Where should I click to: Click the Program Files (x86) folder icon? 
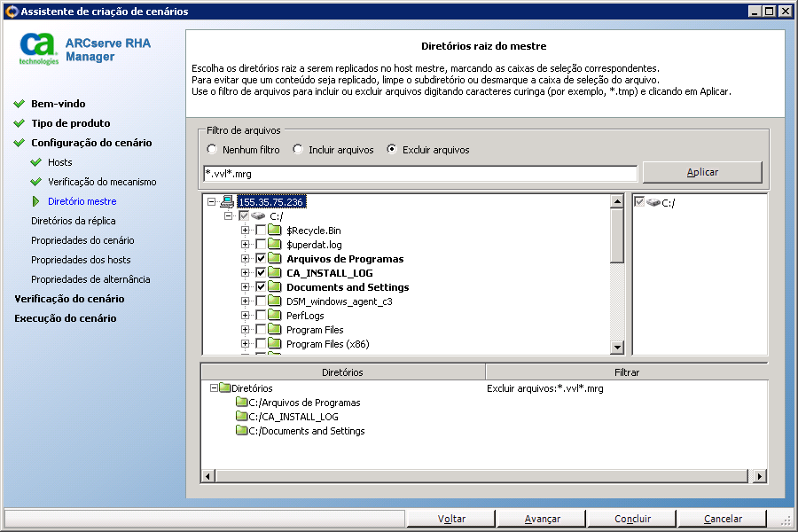click(275, 344)
